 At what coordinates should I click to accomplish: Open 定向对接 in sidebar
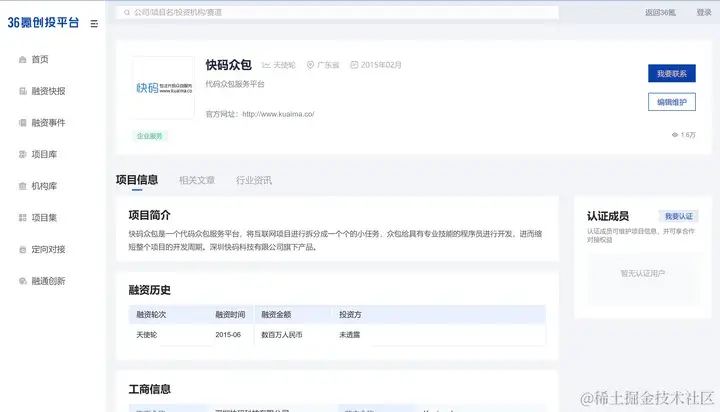click(x=48, y=249)
